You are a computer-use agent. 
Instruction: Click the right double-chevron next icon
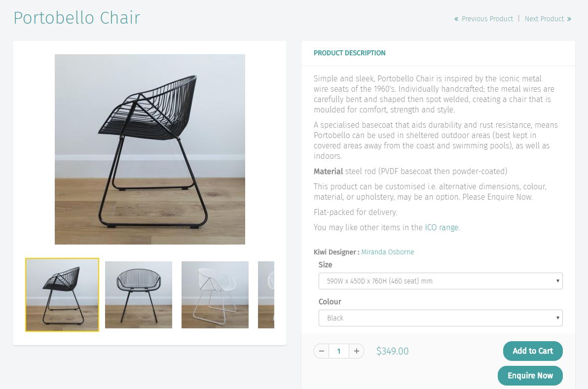point(569,19)
